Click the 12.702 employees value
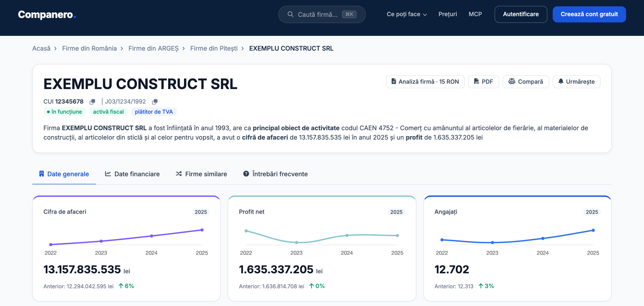Viewport: 644px width, 306px height. 452,269
